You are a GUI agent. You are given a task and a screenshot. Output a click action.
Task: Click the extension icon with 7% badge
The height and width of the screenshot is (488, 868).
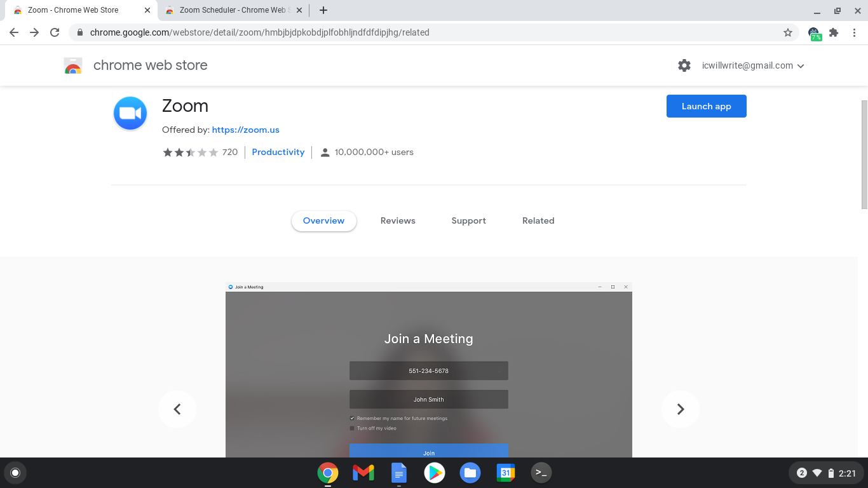pos(814,33)
